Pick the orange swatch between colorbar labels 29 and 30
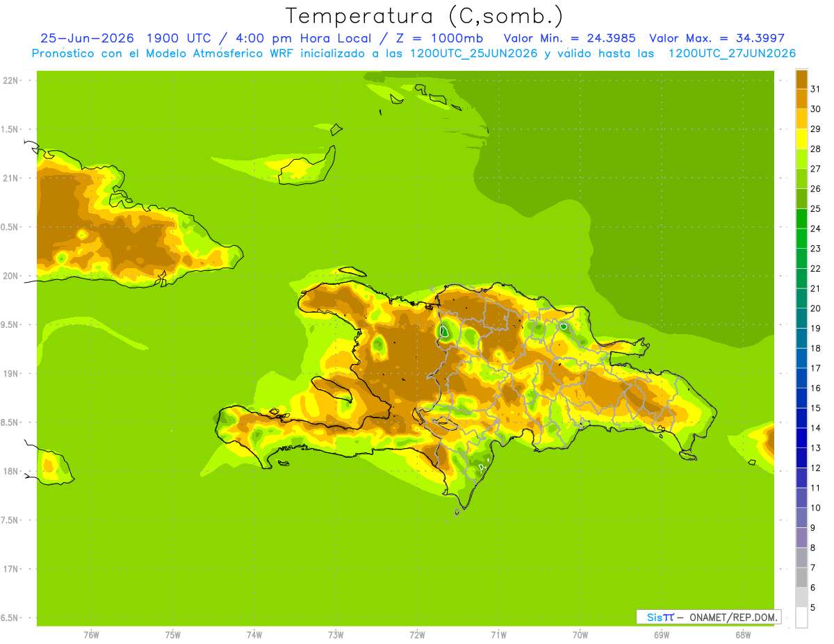This screenshot has width=834, height=644. pos(801,119)
